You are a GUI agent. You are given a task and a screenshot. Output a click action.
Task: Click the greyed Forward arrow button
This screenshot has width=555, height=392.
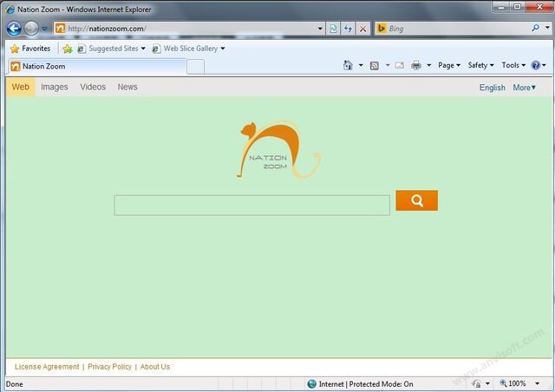31,29
